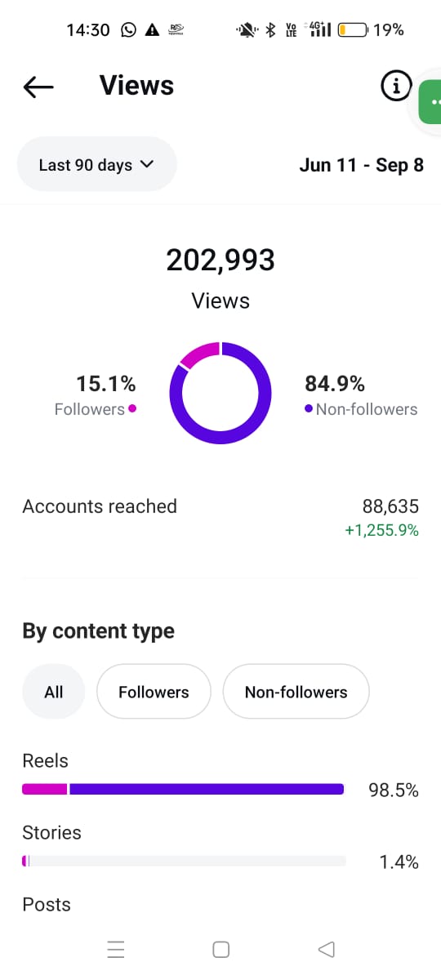Image resolution: width=441 pixels, height=980 pixels.
Task: Tap the Android home square icon
Action: click(x=220, y=949)
